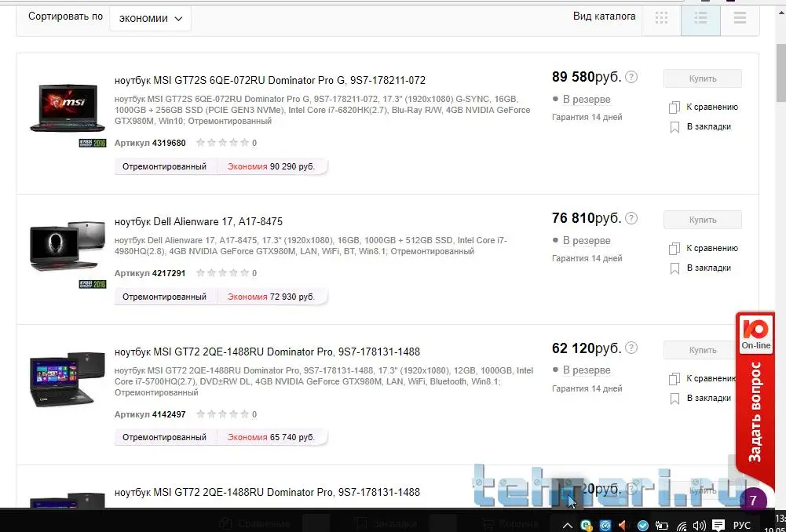Click rating stars for article 4217291
The width and height of the screenshot is (786, 532).
tap(222, 273)
